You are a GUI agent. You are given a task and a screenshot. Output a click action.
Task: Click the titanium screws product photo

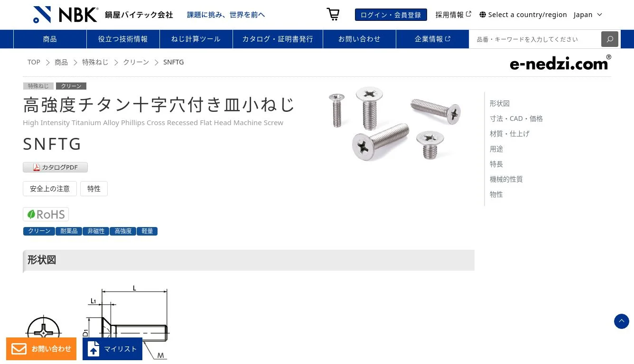pos(394,123)
